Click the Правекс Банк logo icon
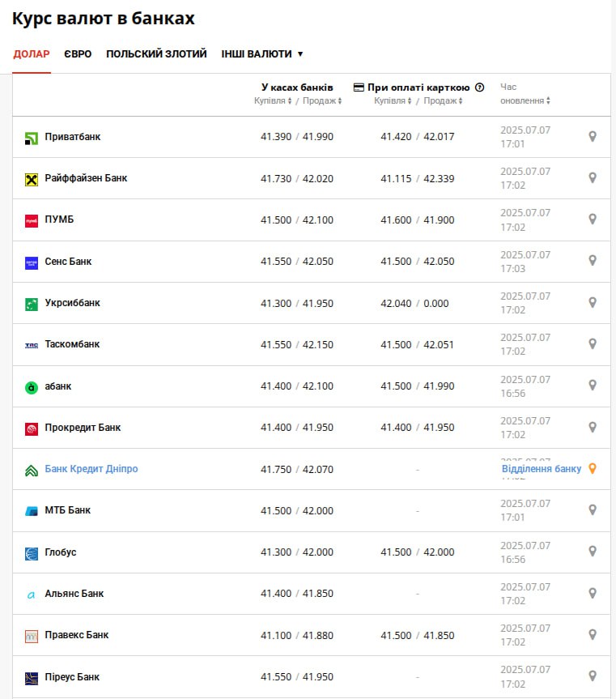 point(32,637)
